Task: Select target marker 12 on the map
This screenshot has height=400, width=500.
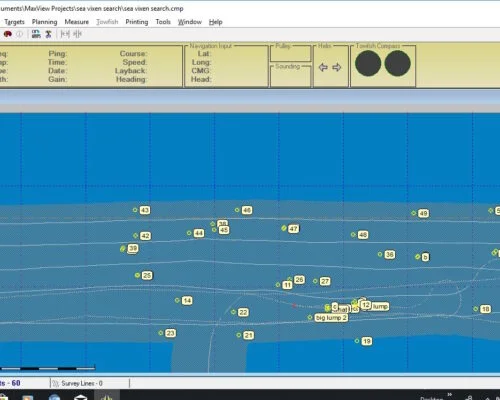Action: coord(366,305)
